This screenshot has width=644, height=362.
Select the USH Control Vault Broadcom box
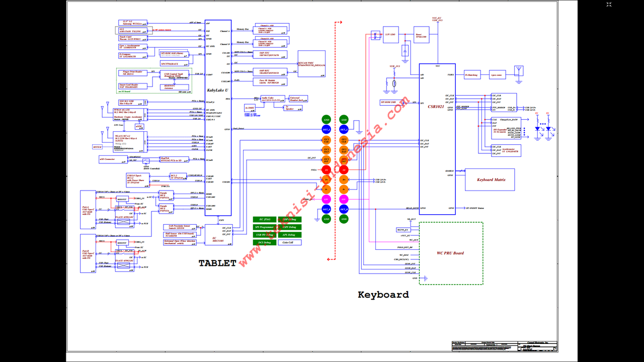175,75
